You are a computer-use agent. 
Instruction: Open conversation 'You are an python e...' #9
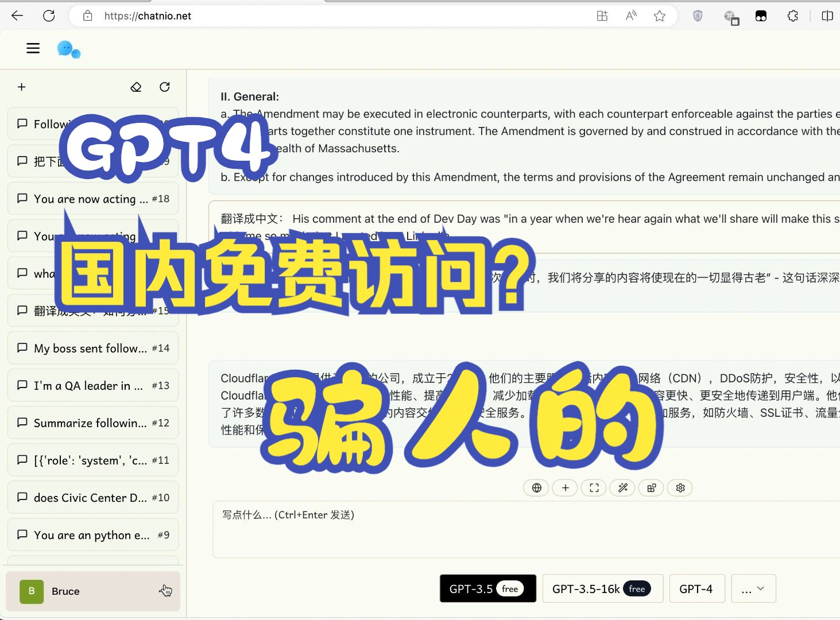tap(93, 534)
